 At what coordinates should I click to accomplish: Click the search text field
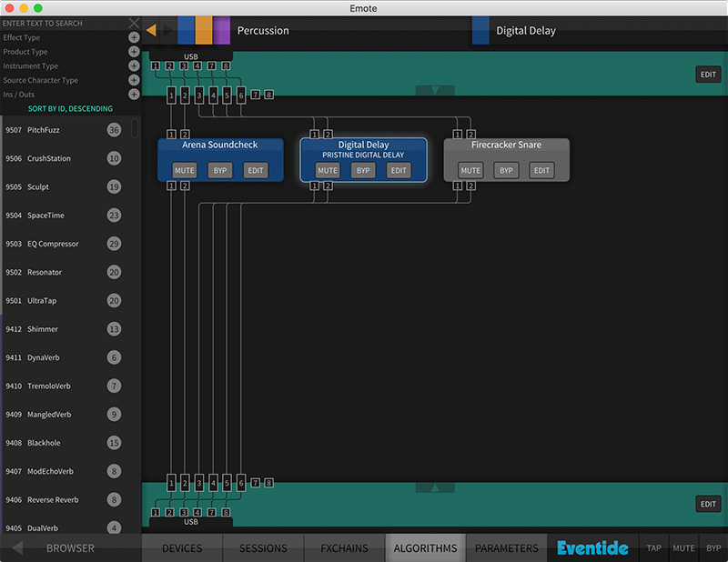[x=64, y=24]
